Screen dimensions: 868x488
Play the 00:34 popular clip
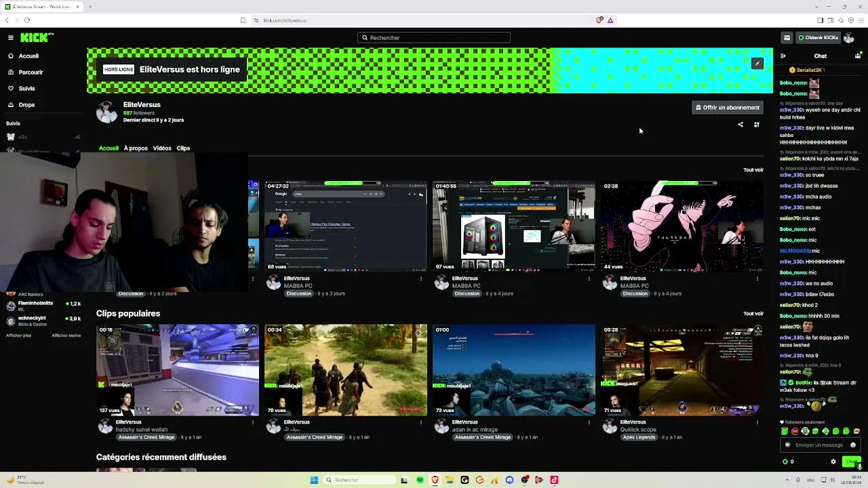coord(346,370)
